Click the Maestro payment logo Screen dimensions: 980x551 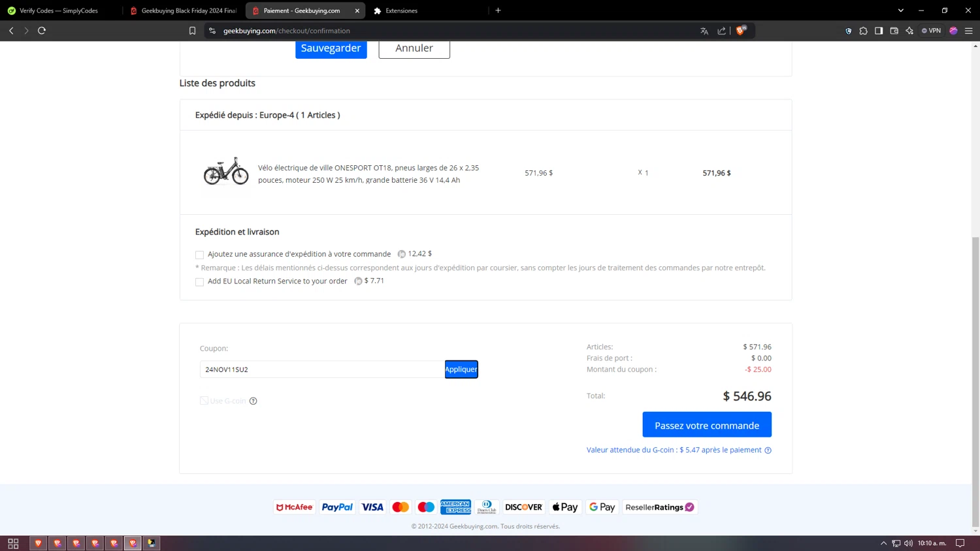coord(426,507)
